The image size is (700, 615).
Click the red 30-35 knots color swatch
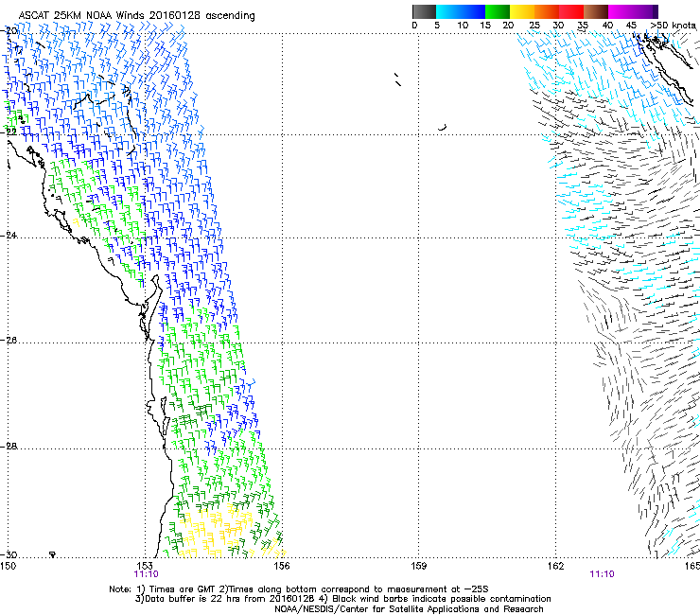[571, 11]
